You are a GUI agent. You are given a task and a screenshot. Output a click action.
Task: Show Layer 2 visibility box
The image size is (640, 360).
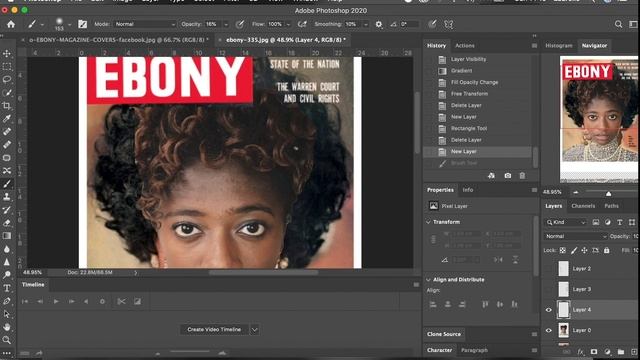tap(549, 269)
